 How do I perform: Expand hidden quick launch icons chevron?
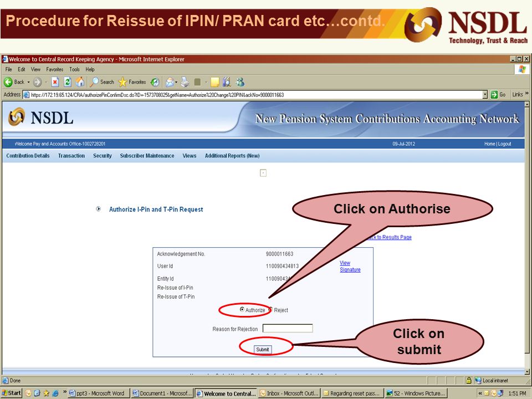[x=64, y=392]
